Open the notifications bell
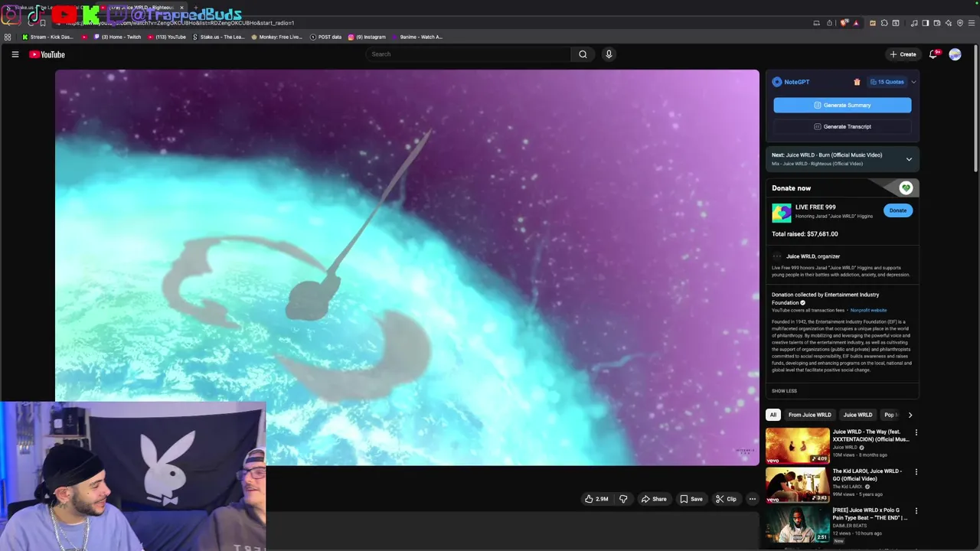980x551 pixels. [x=933, y=54]
